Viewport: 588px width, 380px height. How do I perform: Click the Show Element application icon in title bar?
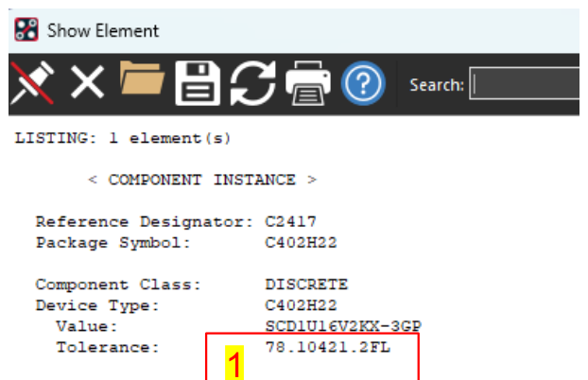pyautogui.click(x=26, y=29)
